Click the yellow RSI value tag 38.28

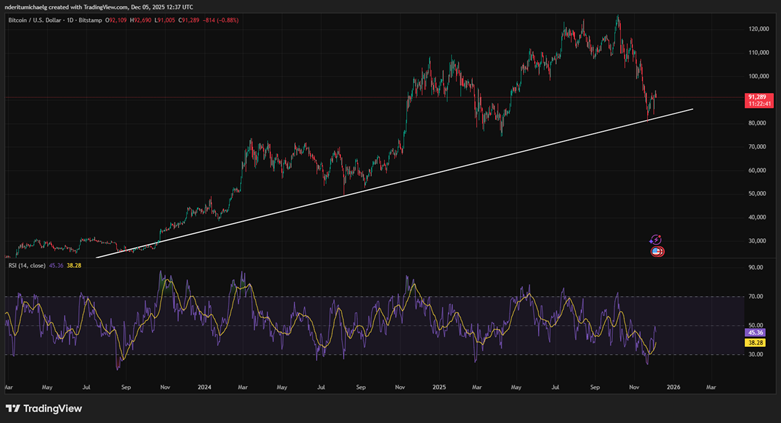click(x=756, y=342)
